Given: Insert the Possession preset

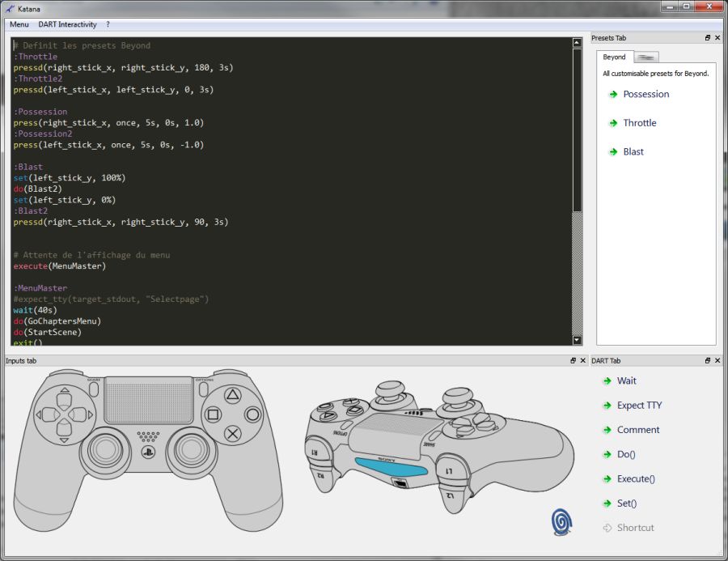Looking at the screenshot, I should [645, 95].
